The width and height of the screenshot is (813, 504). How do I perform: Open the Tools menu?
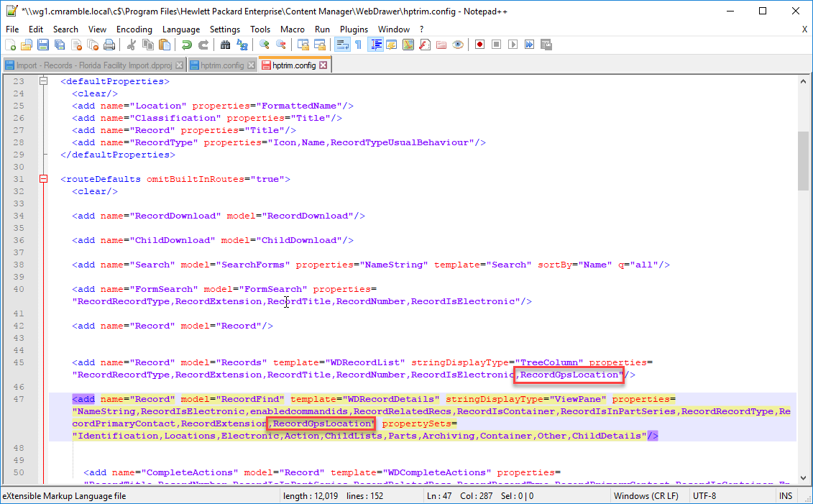click(259, 29)
